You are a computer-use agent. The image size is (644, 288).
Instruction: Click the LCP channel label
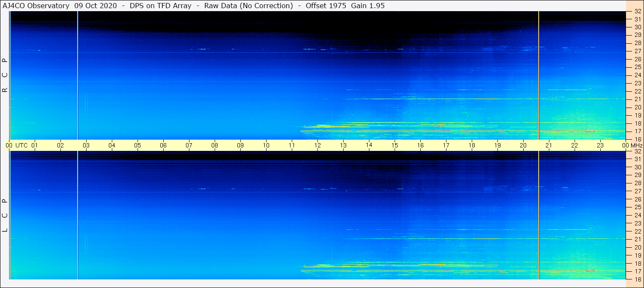(5, 216)
